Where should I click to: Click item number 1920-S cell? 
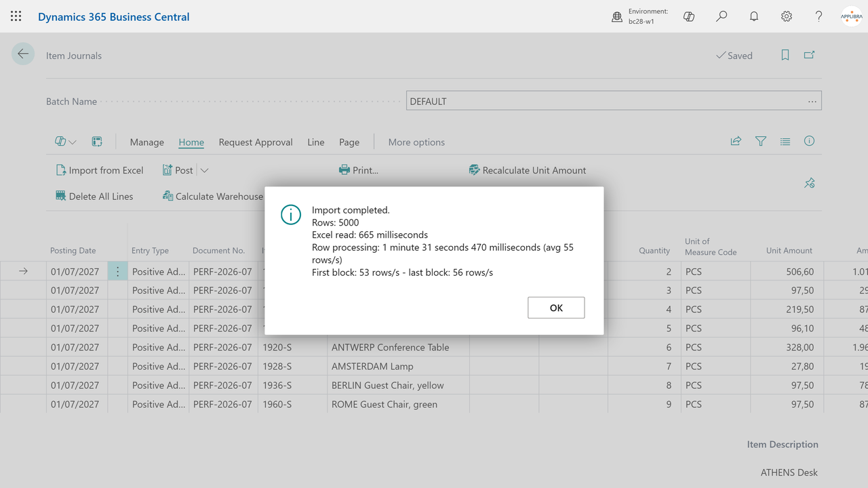[x=292, y=347]
